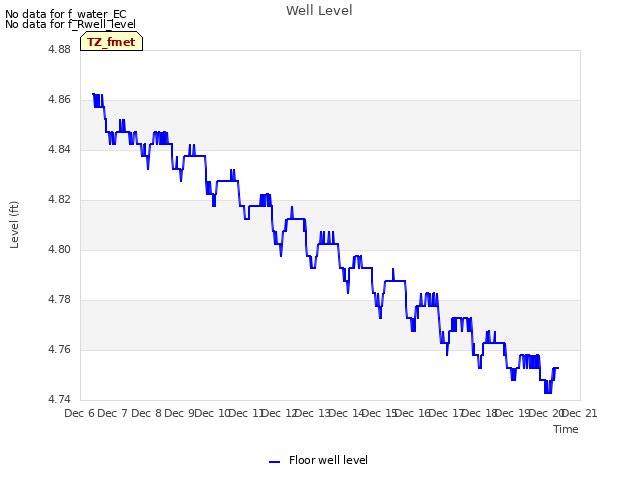
Task: Click the Dec 11 x-axis label
Action: click(246, 413)
